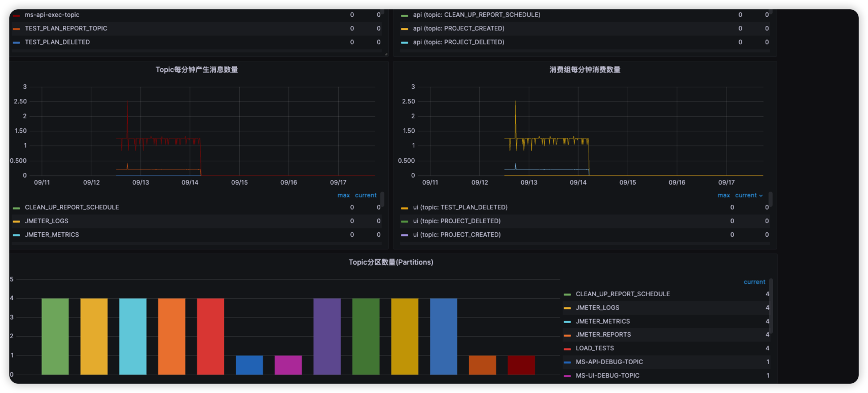Viewport: 868px width, 393px height.
Task: Change color via MS-API-DEBUG-TOPIC blue legend swatch
Action: (x=567, y=362)
